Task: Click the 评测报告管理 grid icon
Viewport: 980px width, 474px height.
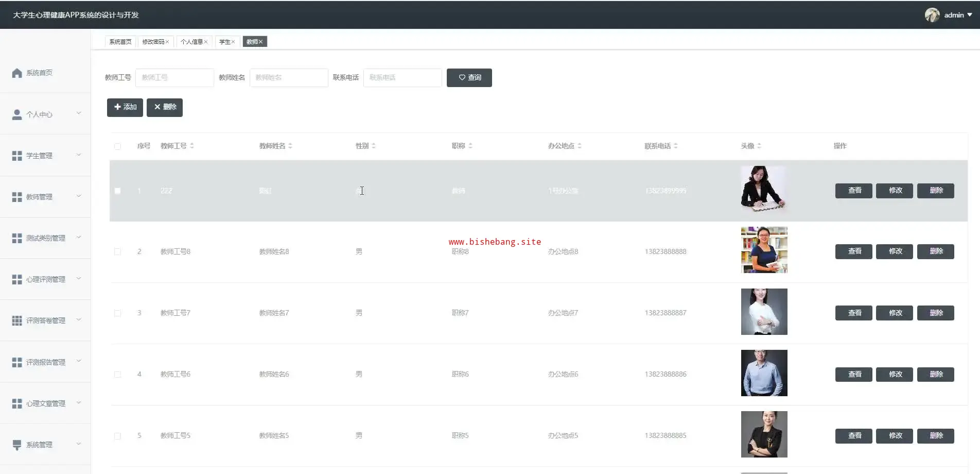Action: point(17,362)
